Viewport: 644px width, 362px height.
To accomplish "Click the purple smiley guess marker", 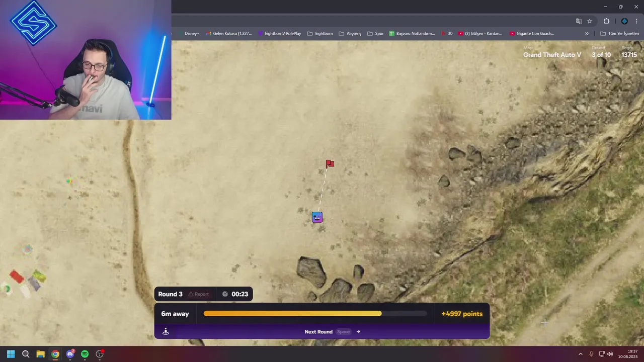I will point(317,217).
